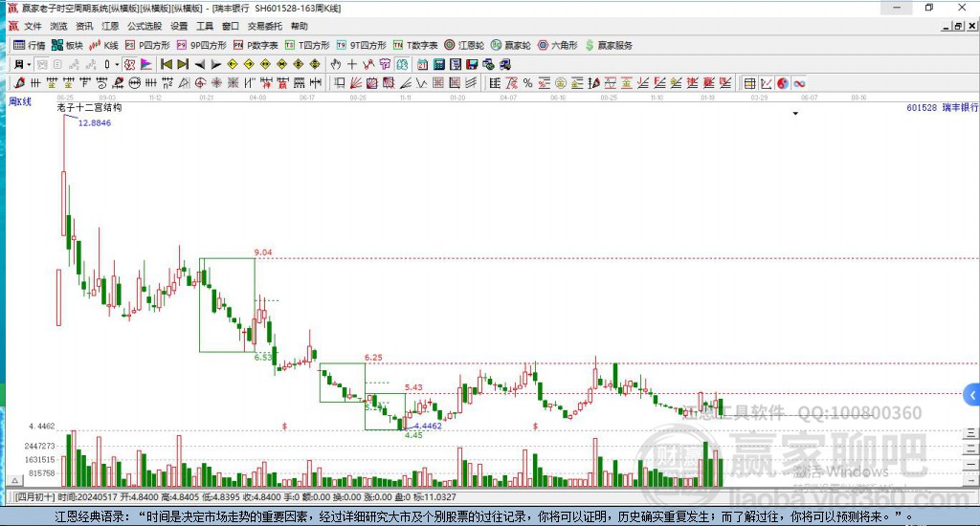Open the 公式选股 menu

[x=145, y=26]
